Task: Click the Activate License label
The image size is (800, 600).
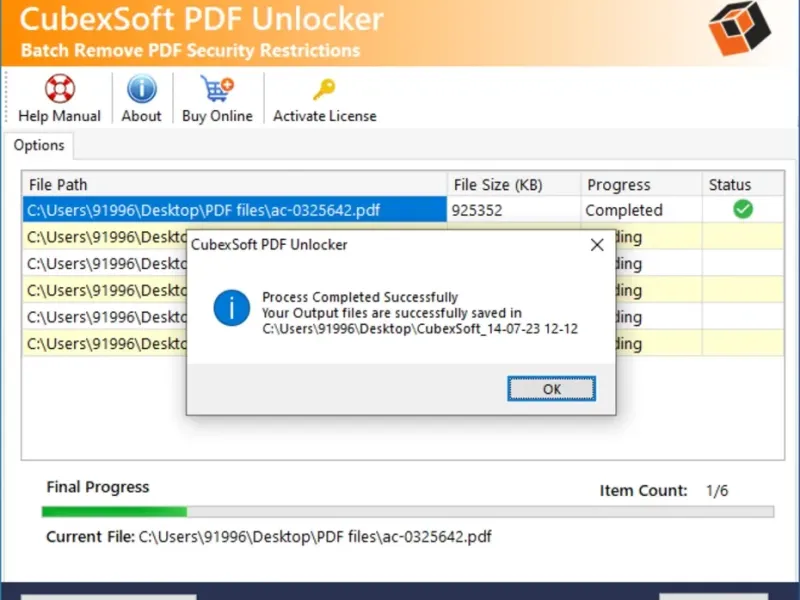Action: pos(324,116)
